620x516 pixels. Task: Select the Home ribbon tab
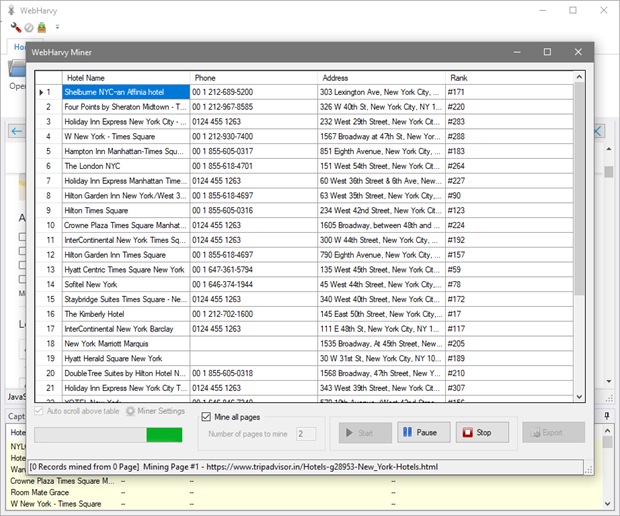19,47
